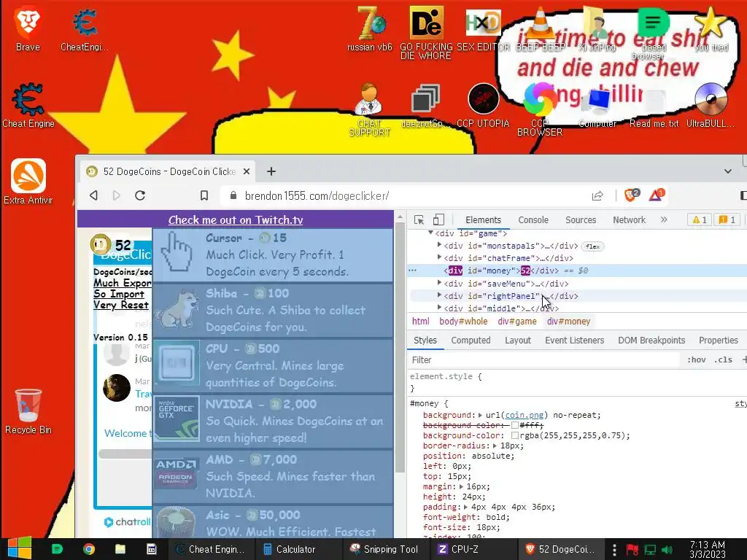Expand the div id="middle" node

point(439,308)
